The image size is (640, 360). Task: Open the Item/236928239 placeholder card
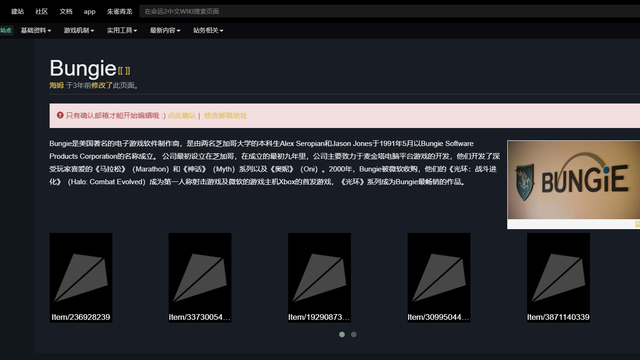(81, 278)
